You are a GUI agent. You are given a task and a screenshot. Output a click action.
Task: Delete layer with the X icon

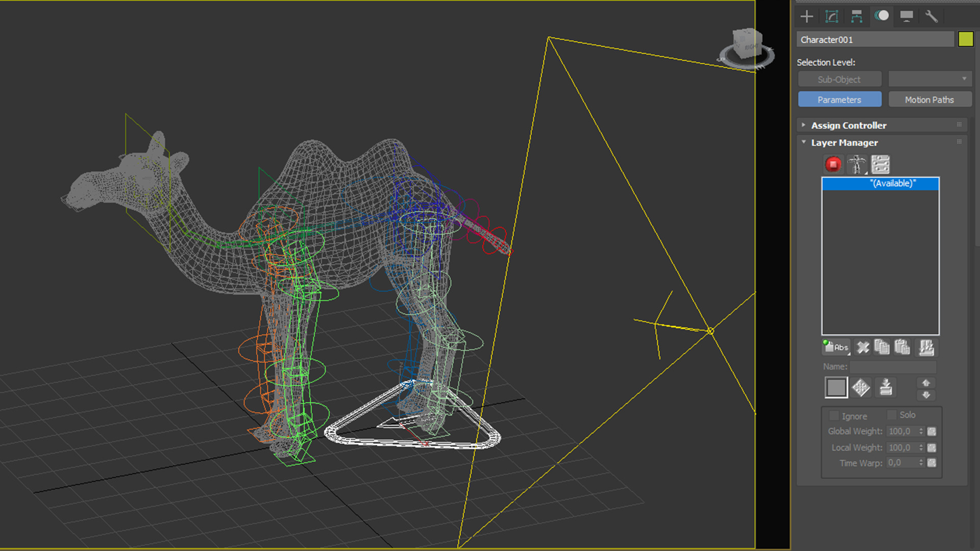pyautogui.click(x=863, y=347)
